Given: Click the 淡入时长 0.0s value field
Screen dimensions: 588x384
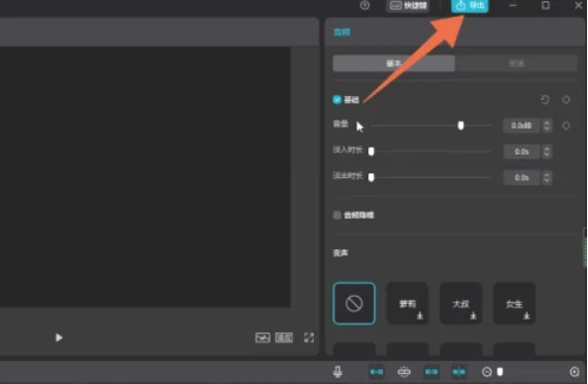Looking at the screenshot, I should [x=522, y=151].
